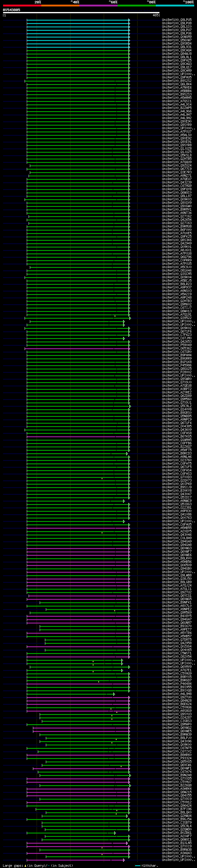Select label UniRef100_A4L9I4
The width and height of the screenshot is (197, 868).
[177, 104]
